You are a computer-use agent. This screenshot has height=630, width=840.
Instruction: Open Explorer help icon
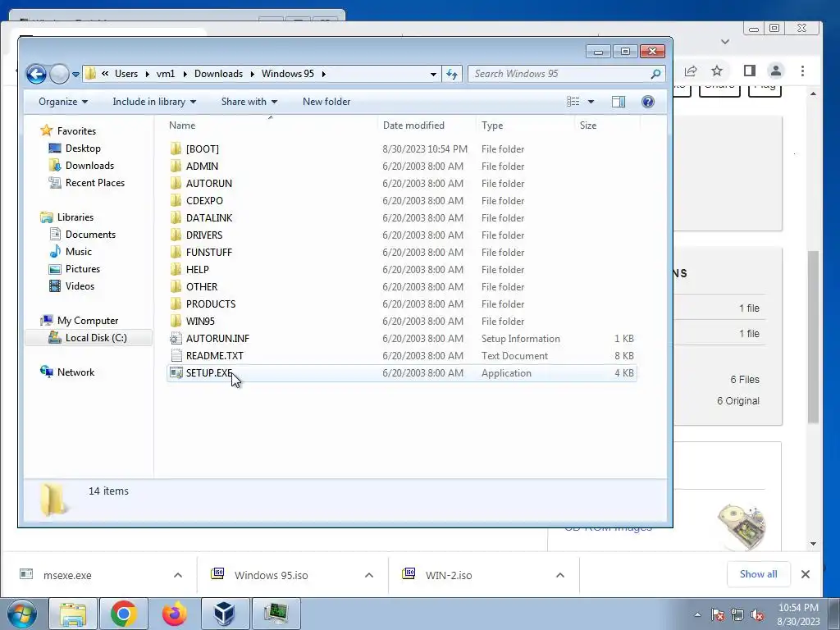coord(648,102)
